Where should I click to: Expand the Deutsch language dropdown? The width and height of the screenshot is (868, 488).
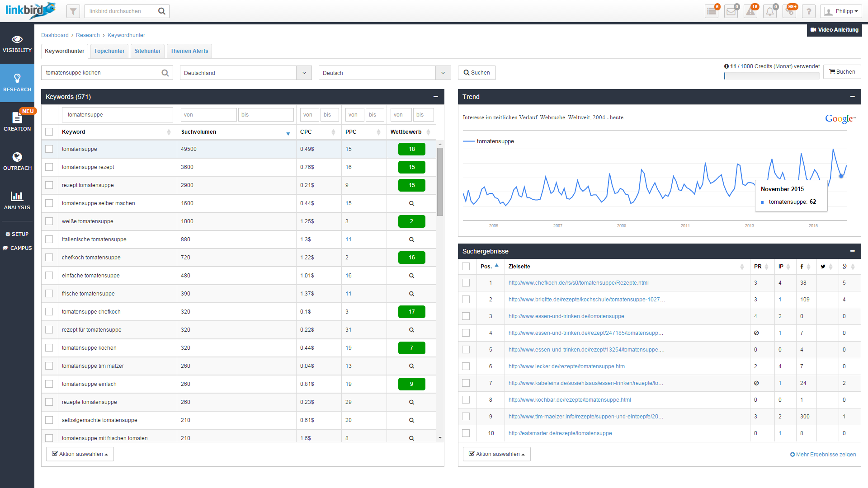[x=443, y=73]
